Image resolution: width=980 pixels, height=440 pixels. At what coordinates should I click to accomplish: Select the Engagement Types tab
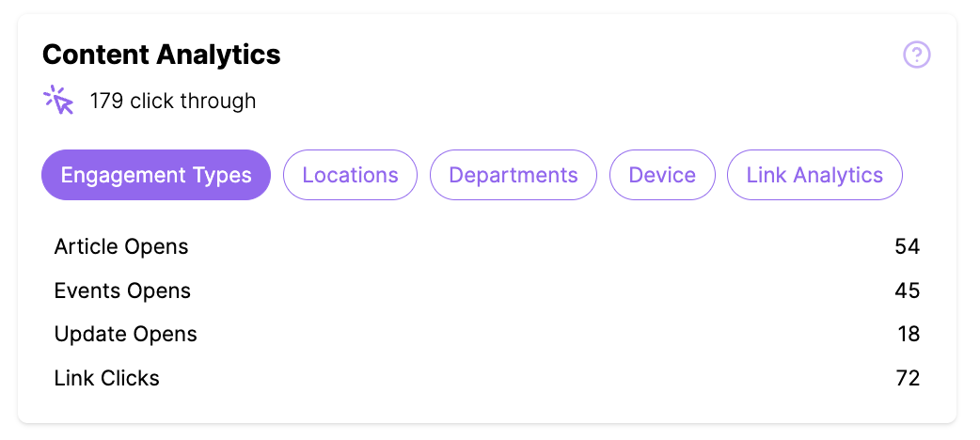point(156,175)
